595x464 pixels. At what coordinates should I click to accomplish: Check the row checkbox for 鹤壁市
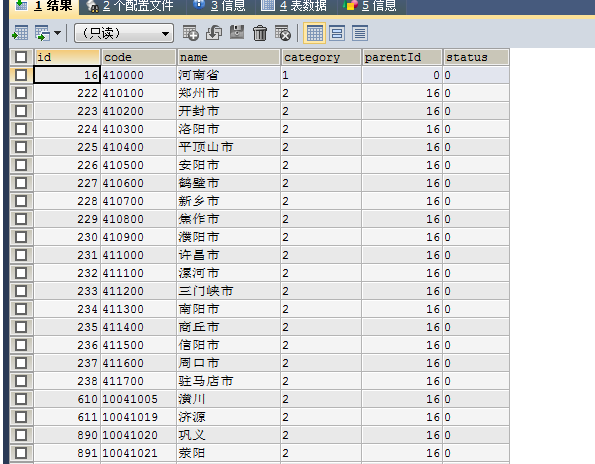click(x=21, y=183)
